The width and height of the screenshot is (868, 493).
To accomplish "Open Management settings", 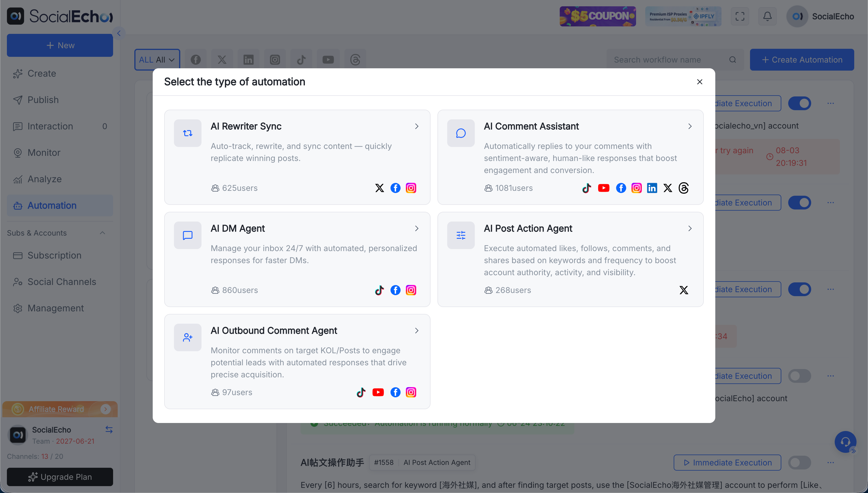I will [60, 308].
